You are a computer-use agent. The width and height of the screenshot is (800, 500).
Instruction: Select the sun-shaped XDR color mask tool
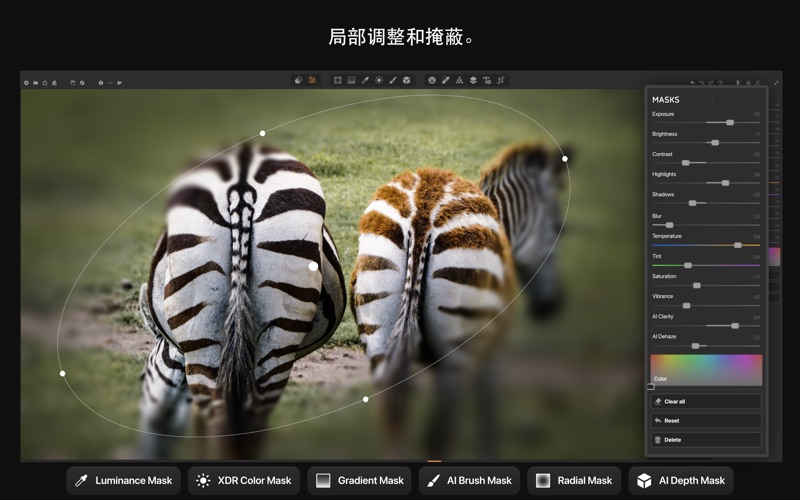pyautogui.click(x=379, y=80)
